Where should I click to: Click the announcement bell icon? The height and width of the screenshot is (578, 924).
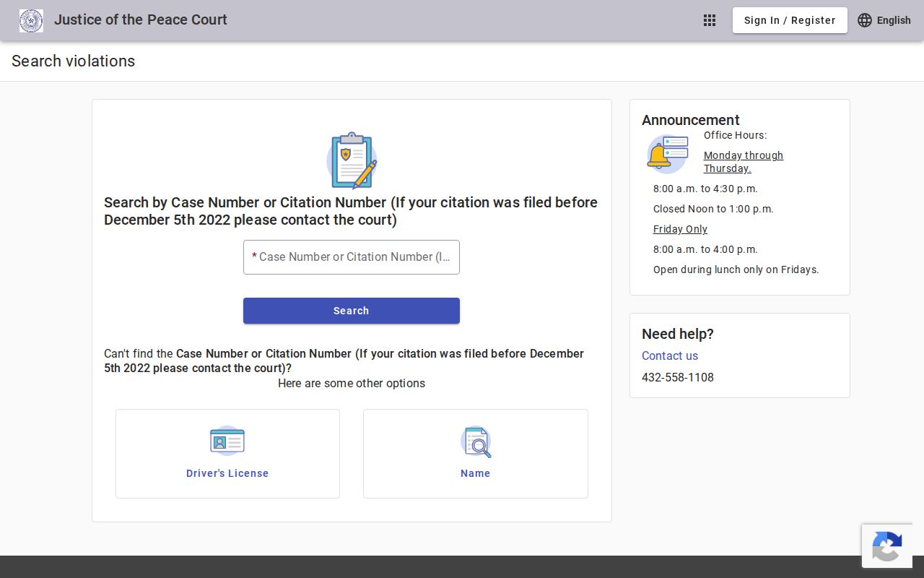coord(667,154)
